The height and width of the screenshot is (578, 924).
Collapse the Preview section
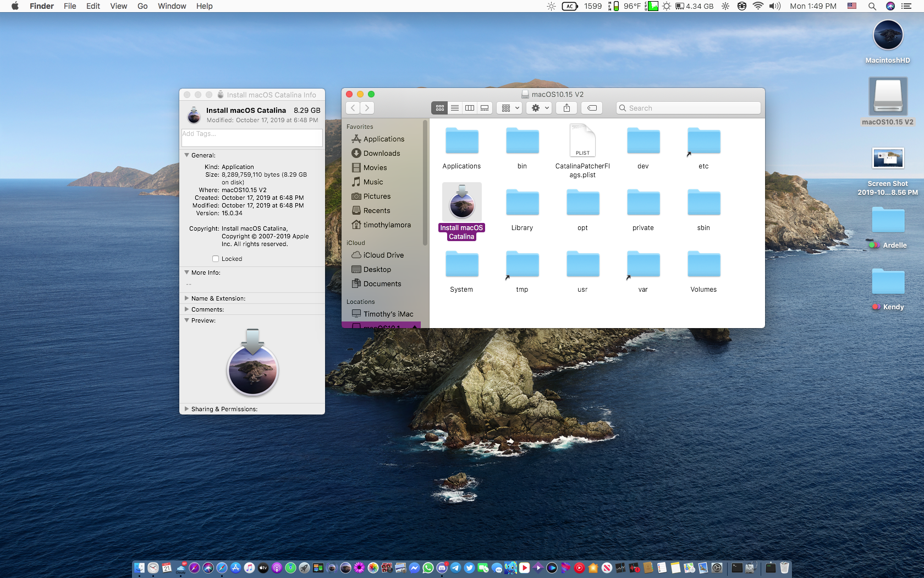[187, 320]
